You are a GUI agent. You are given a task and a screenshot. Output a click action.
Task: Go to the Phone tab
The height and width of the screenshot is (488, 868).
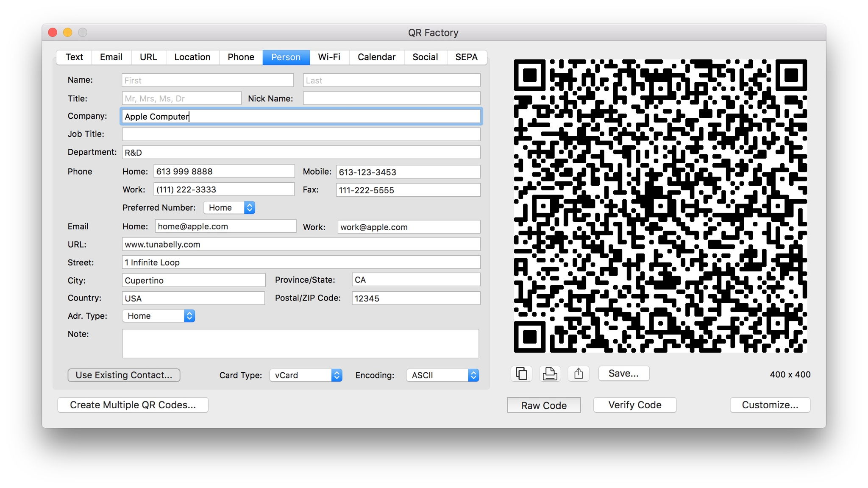click(x=241, y=57)
